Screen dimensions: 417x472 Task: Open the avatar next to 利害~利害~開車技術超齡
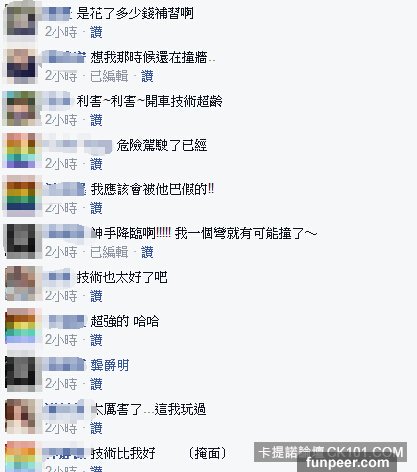tap(21, 108)
